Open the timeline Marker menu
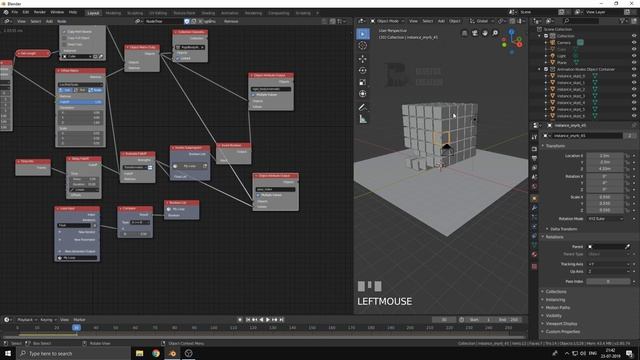 coord(79,320)
